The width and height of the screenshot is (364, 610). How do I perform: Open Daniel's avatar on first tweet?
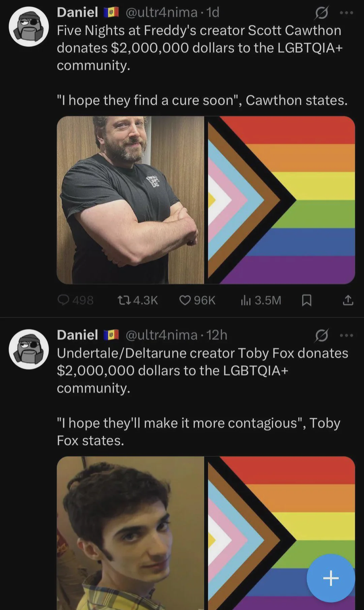29,27
